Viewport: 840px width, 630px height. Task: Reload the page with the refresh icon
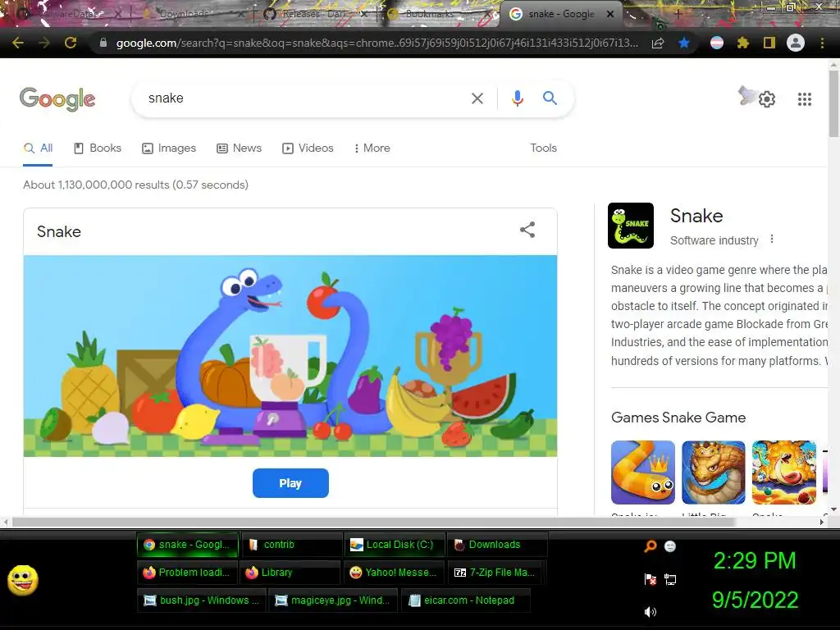click(x=71, y=43)
